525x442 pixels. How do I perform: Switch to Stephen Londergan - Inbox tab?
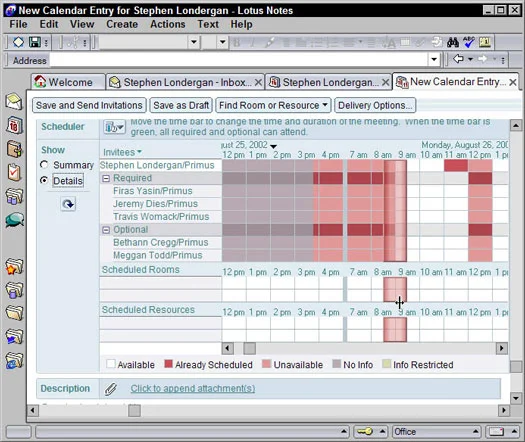tap(185, 82)
